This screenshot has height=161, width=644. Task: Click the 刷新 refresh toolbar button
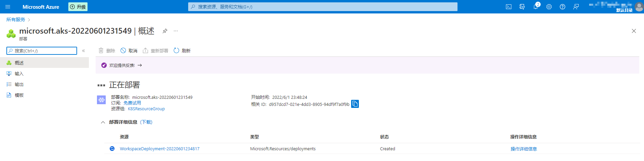(182, 51)
